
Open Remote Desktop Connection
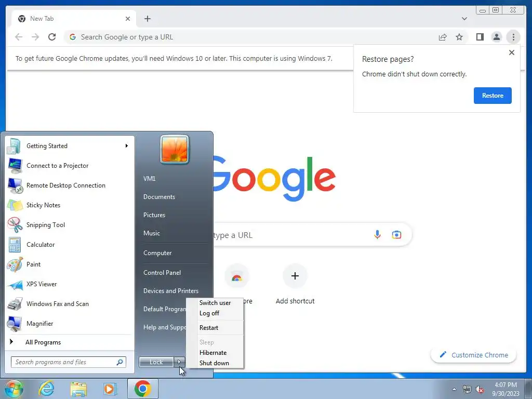click(69, 185)
